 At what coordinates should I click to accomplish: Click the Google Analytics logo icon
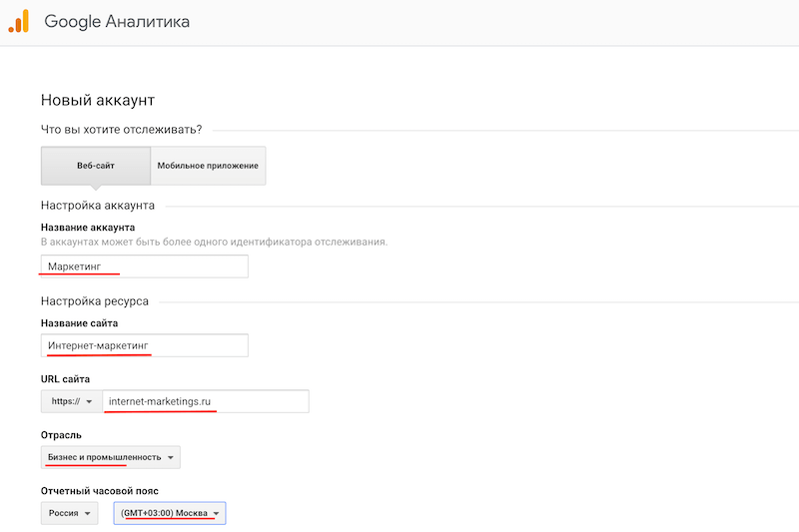coord(19,21)
